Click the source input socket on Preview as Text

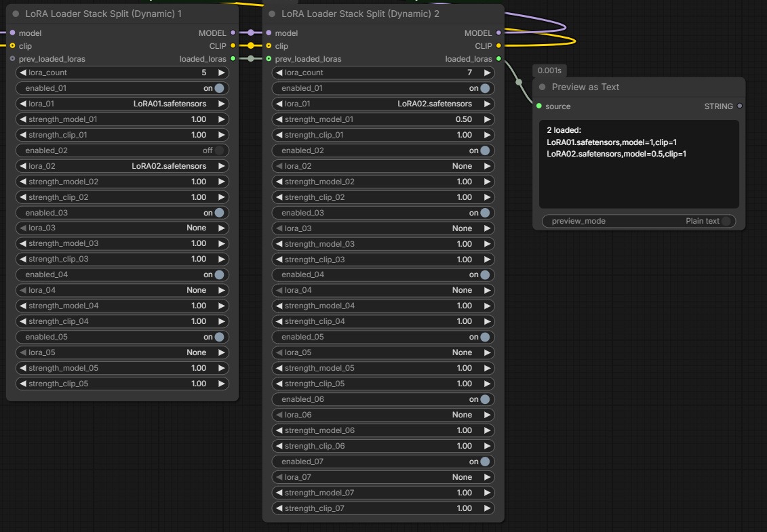539,106
